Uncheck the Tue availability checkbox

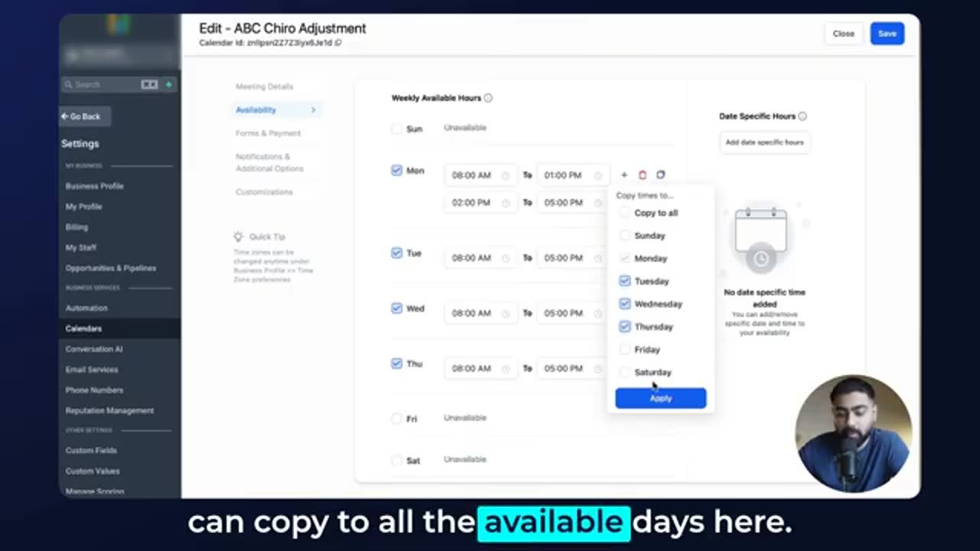pos(397,253)
